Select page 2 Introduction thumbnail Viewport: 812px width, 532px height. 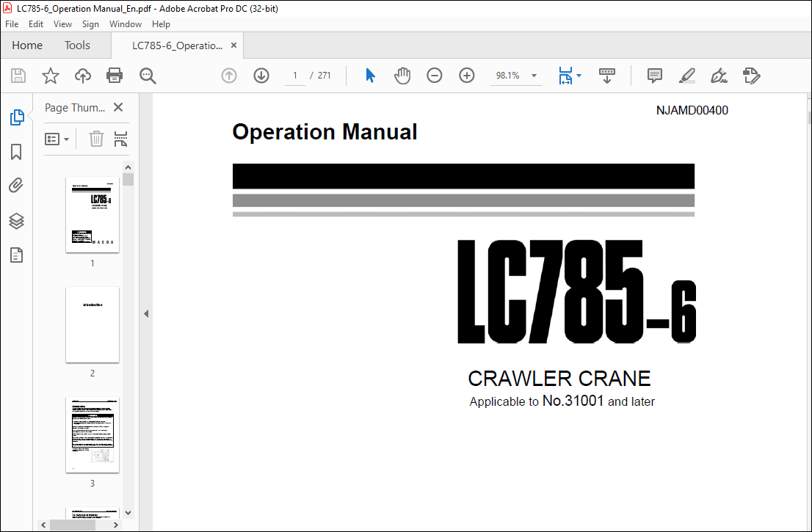[93, 325]
